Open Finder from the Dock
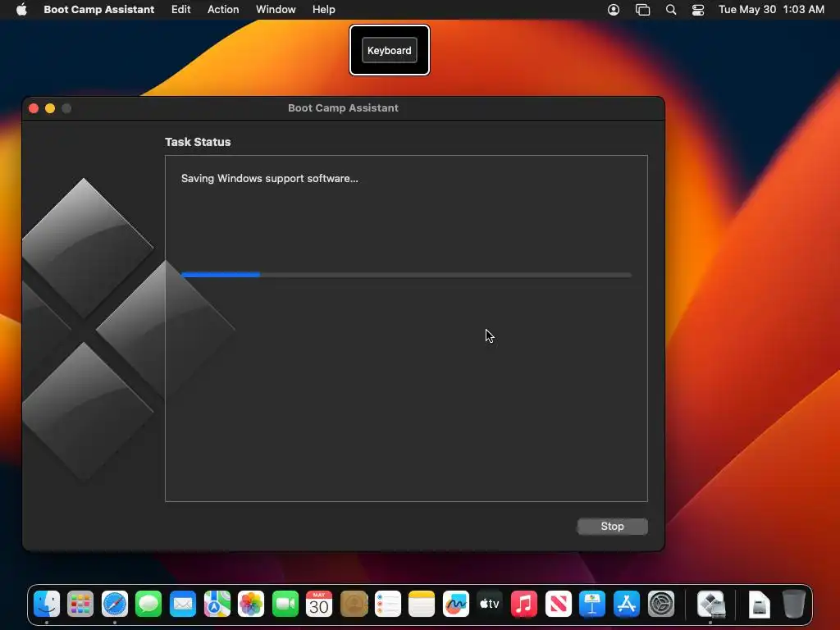840x630 pixels. pos(47,605)
